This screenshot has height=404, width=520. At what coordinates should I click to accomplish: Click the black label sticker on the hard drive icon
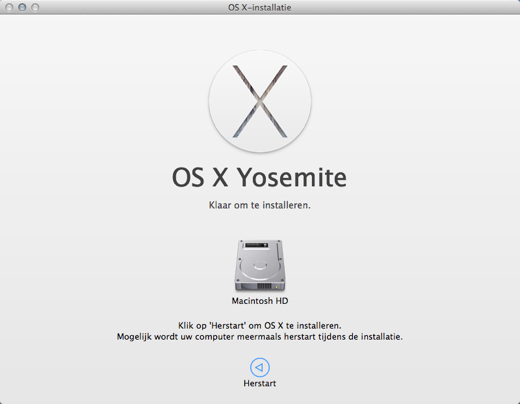click(256, 245)
